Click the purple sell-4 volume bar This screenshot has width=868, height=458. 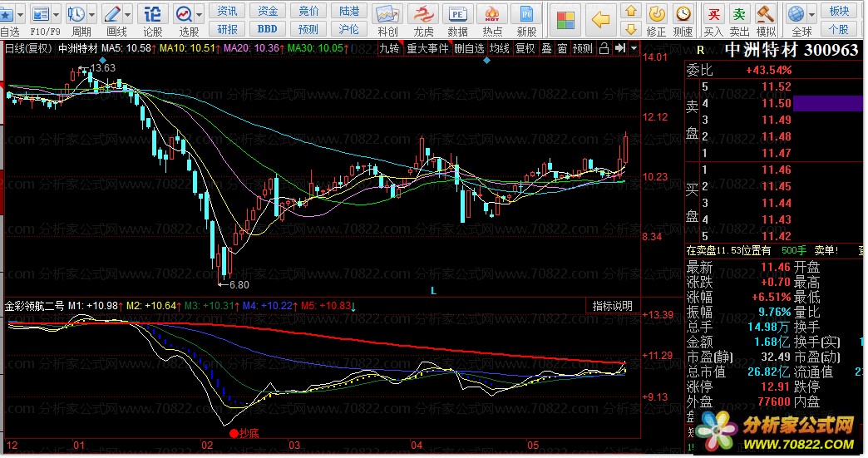(828, 103)
